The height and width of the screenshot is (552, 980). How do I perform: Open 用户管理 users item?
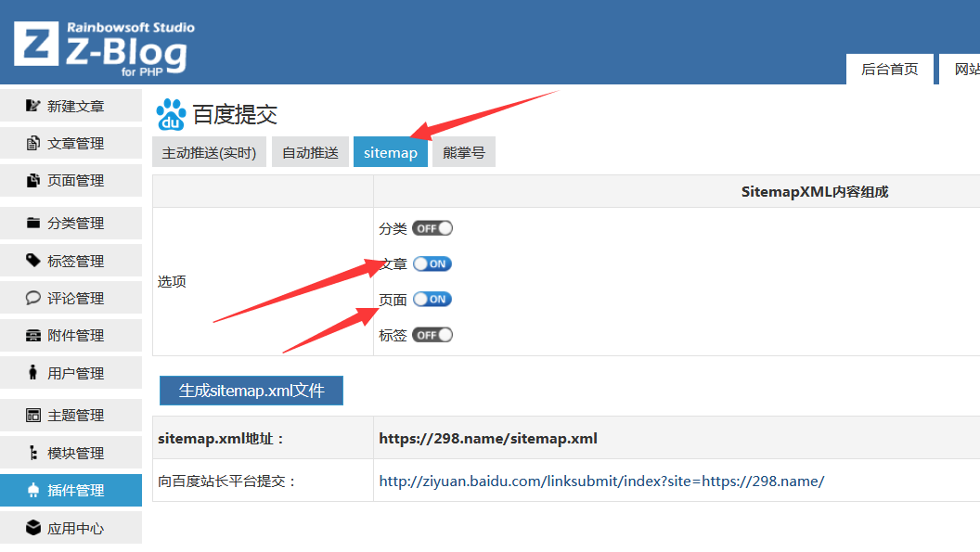click(x=71, y=373)
